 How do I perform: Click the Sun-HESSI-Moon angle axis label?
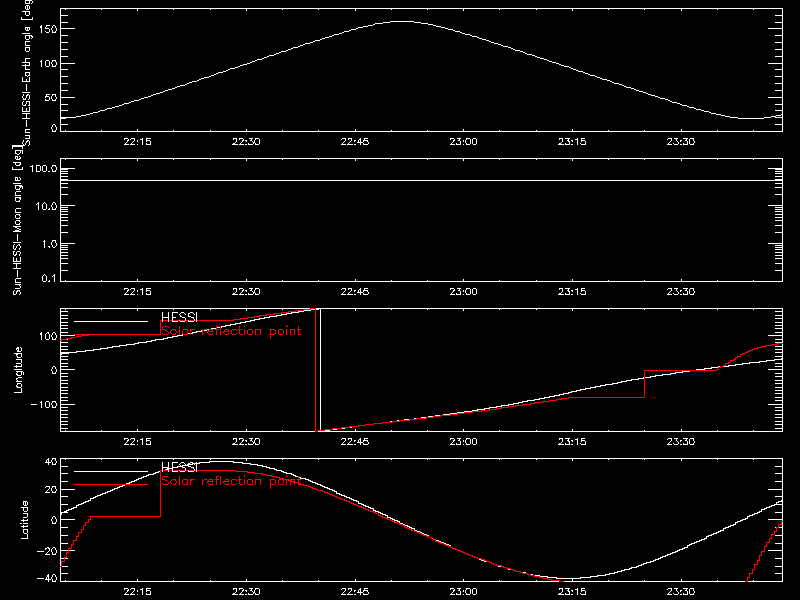pyautogui.click(x=17, y=220)
